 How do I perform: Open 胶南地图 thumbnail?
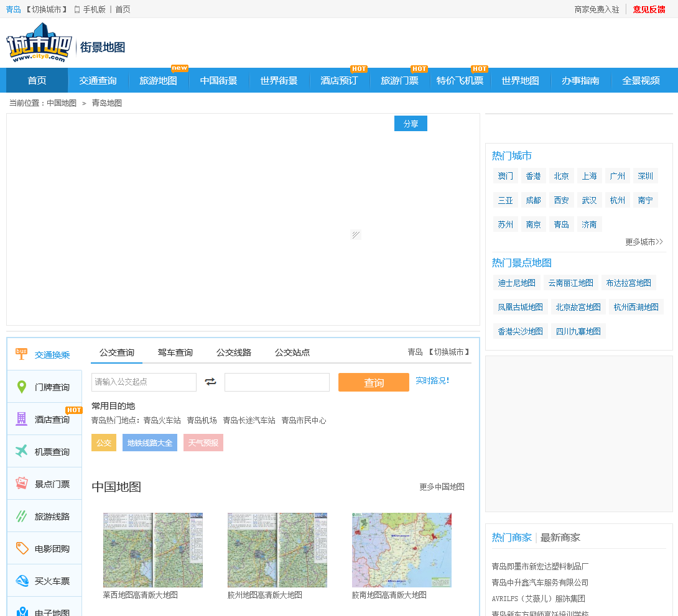[x=402, y=550]
